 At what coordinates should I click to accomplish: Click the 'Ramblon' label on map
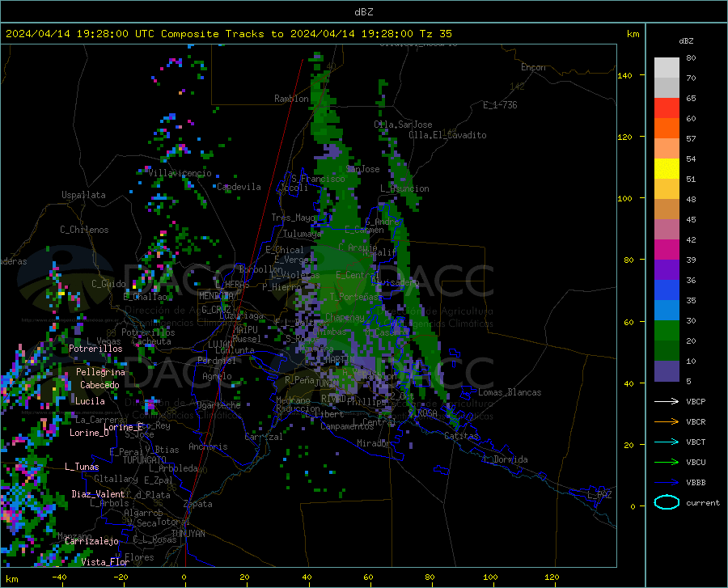tap(291, 99)
